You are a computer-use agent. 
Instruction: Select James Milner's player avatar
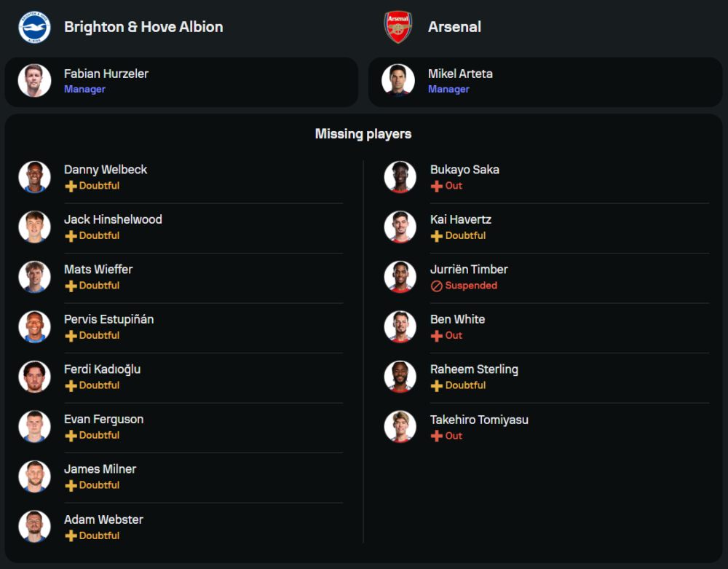pyautogui.click(x=34, y=476)
